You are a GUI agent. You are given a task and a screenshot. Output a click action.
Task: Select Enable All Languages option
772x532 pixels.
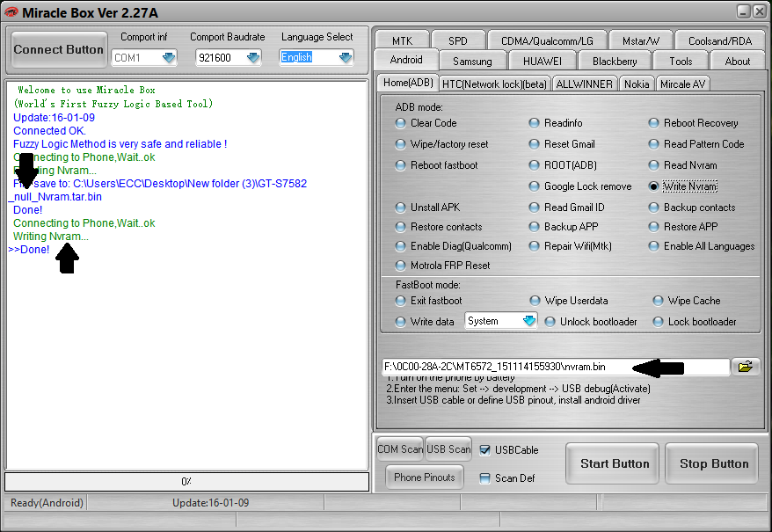(653, 246)
